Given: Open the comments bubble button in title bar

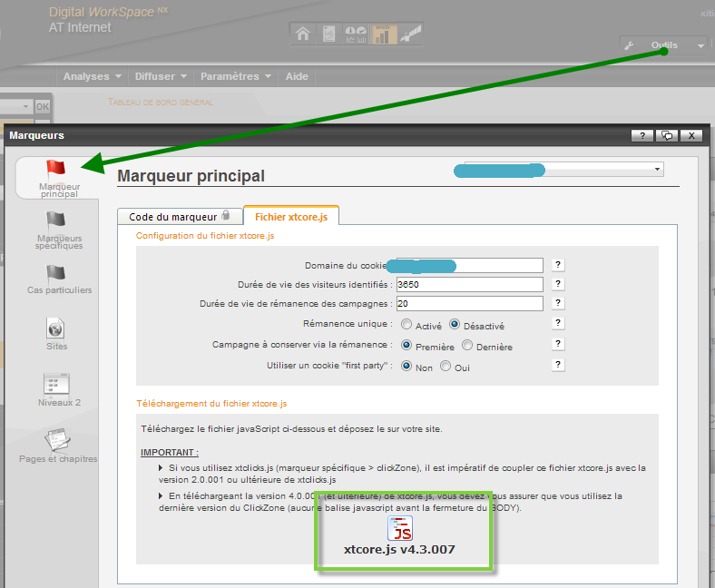Looking at the screenshot, I should click(x=667, y=135).
